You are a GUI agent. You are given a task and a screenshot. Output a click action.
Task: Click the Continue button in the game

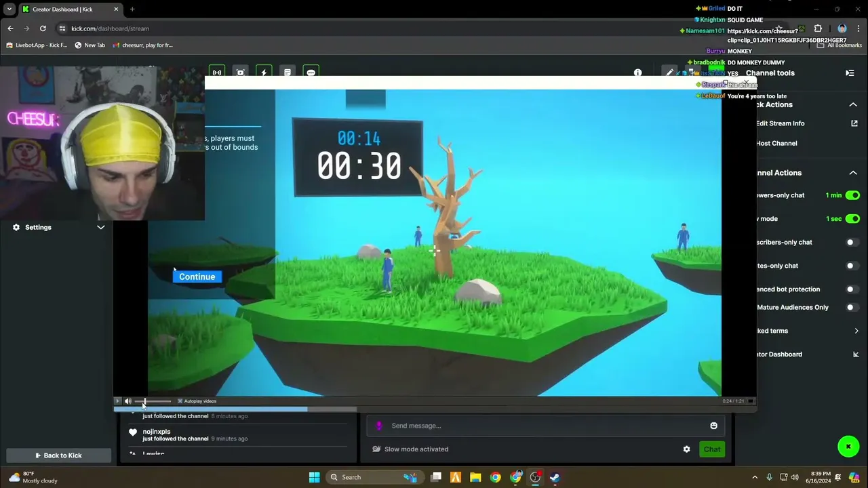[197, 277]
